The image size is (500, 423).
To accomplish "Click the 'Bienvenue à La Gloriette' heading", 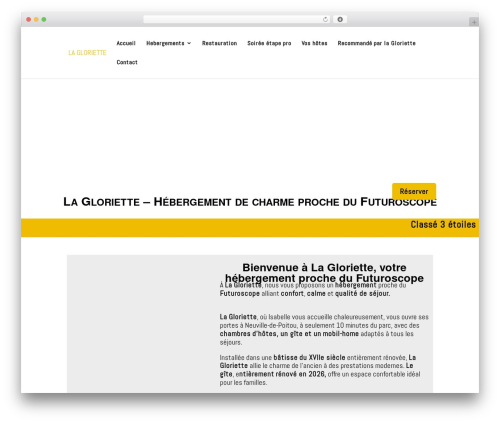I will click(x=324, y=273).
